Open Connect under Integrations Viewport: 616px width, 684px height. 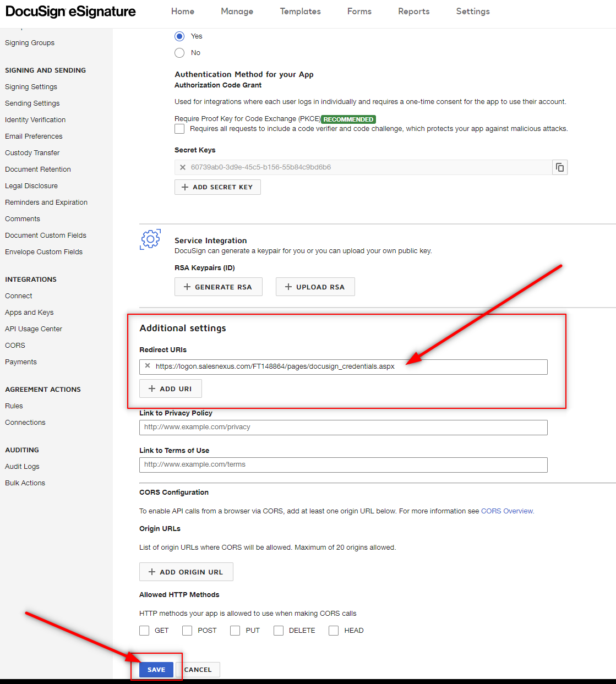pyautogui.click(x=19, y=296)
